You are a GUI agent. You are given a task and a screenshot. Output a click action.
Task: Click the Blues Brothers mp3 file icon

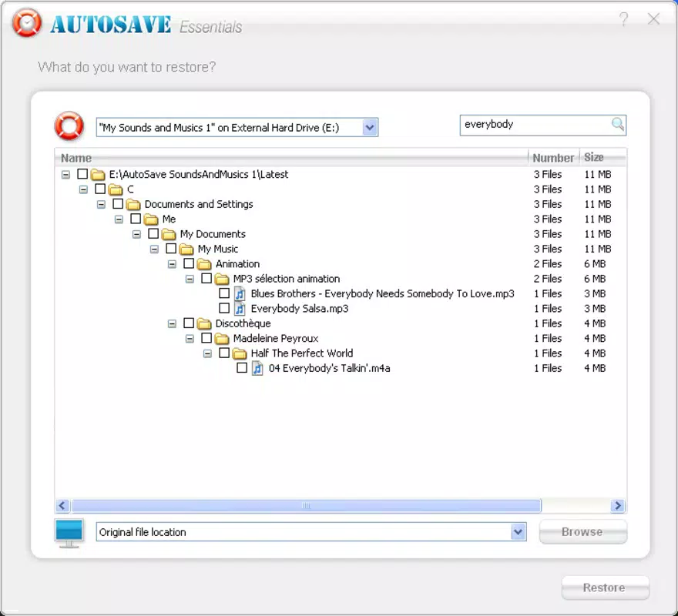[x=240, y=294]
